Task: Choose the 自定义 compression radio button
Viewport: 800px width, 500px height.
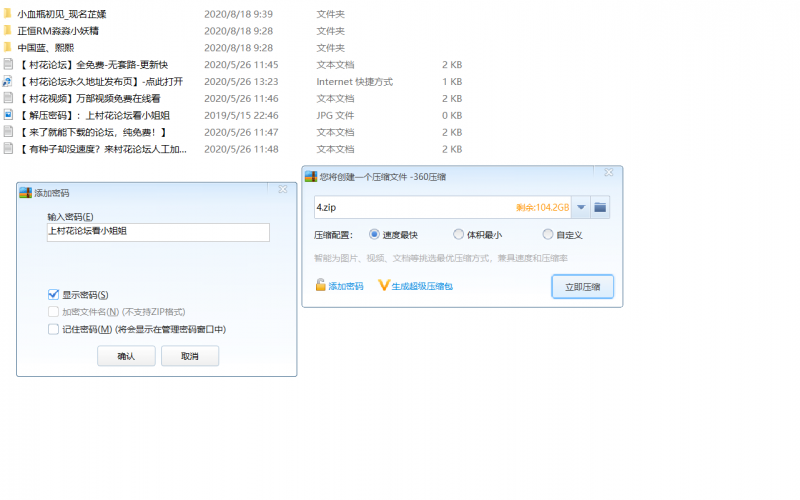Action: click(x=548, y=235)
